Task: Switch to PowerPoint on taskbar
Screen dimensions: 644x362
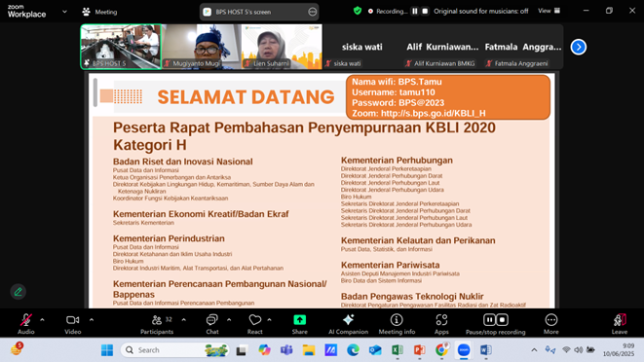Action: (x=419, y=350)
